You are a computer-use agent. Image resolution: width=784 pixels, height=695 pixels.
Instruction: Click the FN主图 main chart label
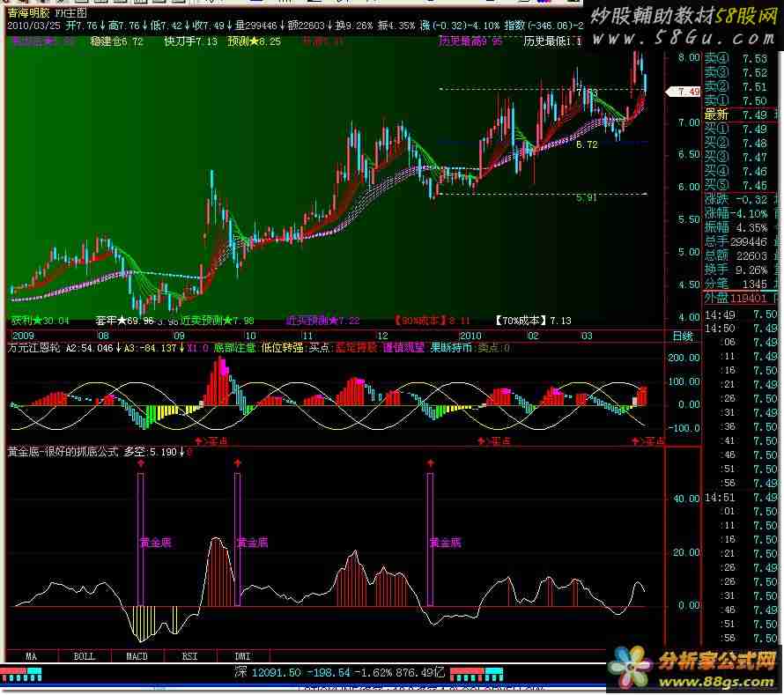point(71,13)
